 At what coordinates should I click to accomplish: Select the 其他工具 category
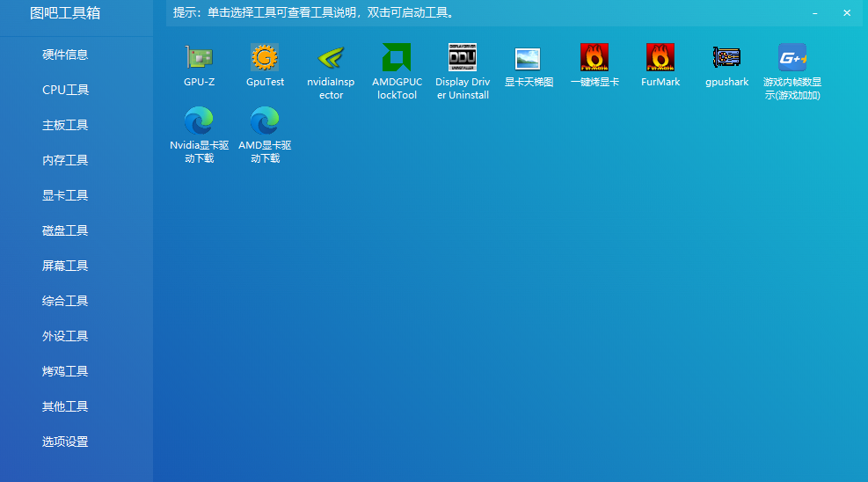(x=65, y=406)
